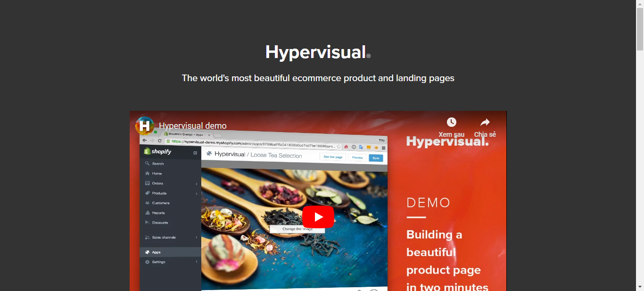This screenshot has height=291, width=644.
Task: Open the YouTube channel avatar icon
Action: tap(145, 126)
